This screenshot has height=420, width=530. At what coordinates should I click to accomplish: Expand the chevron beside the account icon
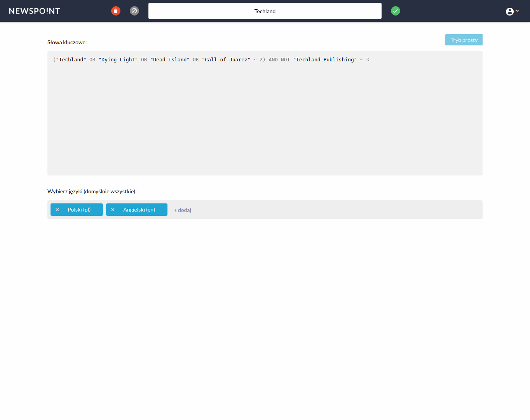(517, 11)
